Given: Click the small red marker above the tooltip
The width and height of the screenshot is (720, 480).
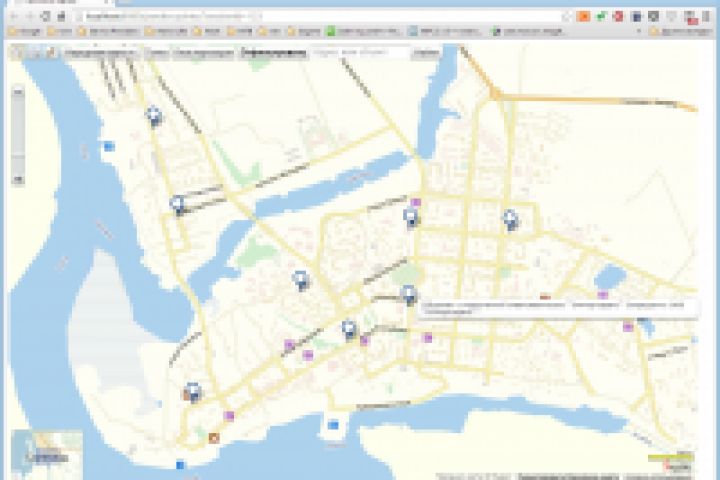Looking at the screenshot, I should (545, 297).
